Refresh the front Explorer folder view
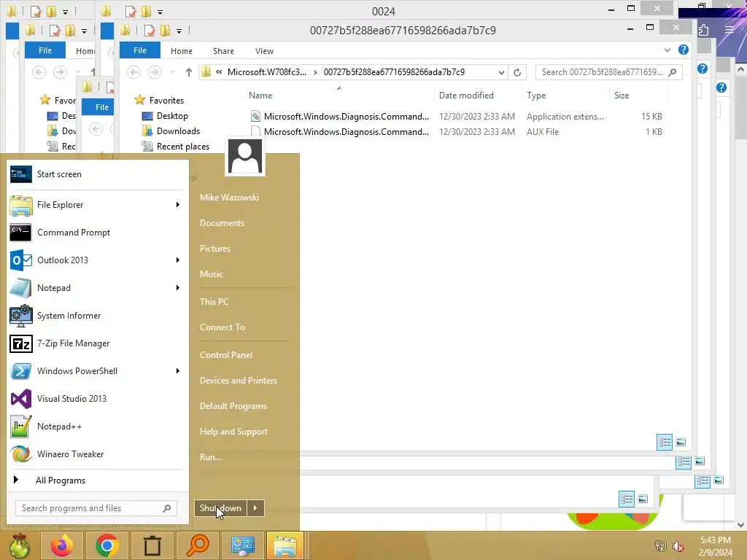The image size is (747, 560). click(517, 72)
